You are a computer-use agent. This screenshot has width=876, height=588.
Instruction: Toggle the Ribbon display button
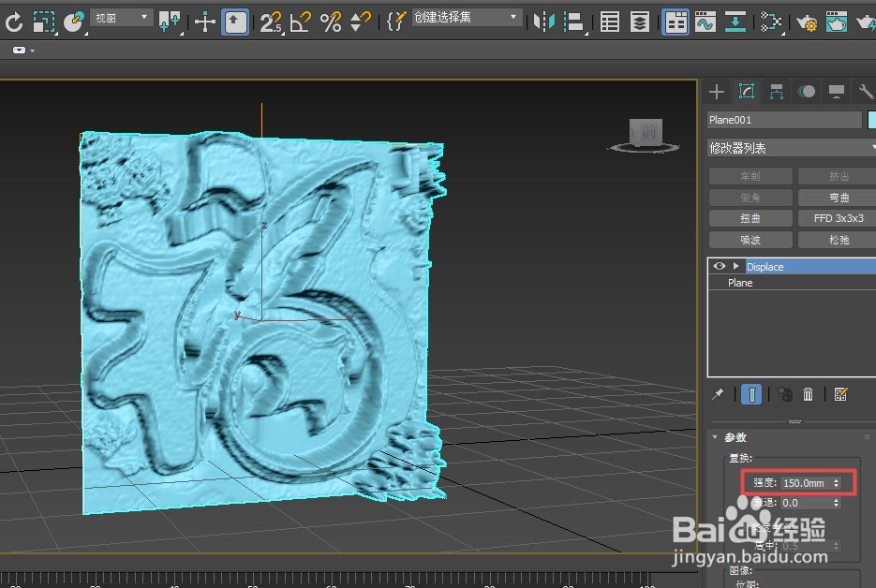coord(676,22)
